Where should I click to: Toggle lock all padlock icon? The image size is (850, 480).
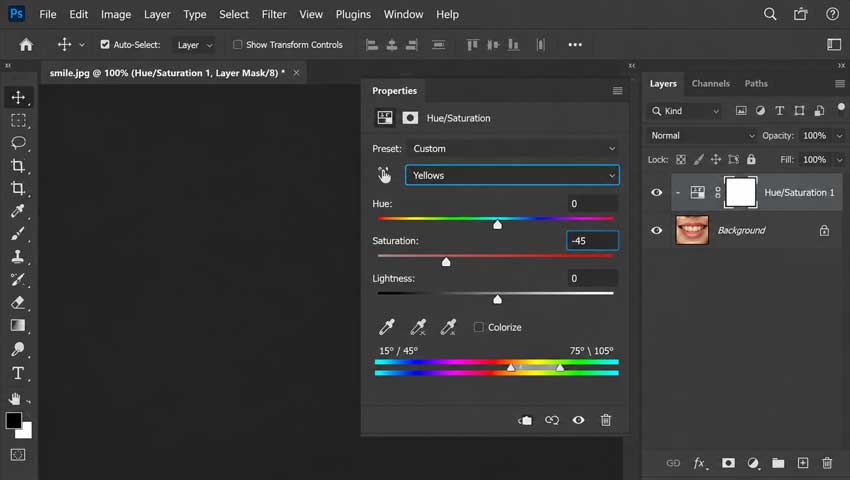pos(751,159)
